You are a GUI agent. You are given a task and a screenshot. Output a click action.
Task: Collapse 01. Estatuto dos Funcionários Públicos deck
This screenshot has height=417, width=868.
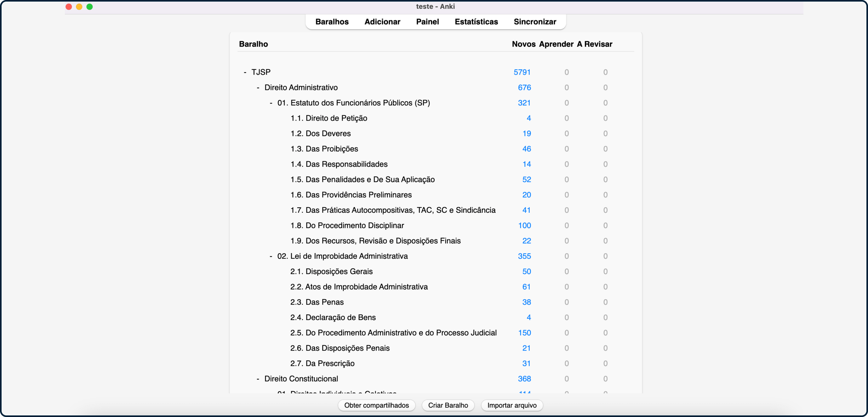click(271, 103)
